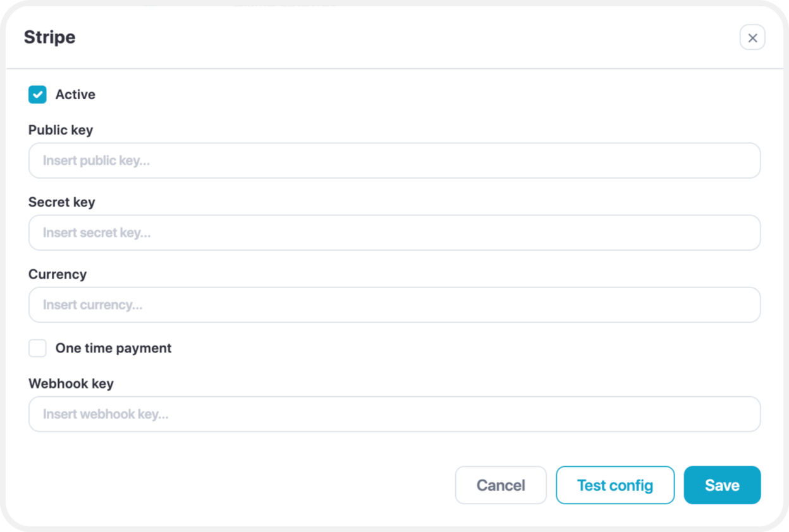789x532 pixels.
Task: Click the 'Webhook key' field label
Action: coord(71,384)
